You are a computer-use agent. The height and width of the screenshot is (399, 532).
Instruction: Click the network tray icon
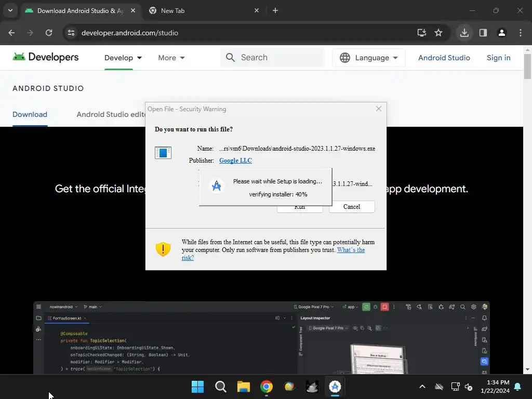[455, 387]
